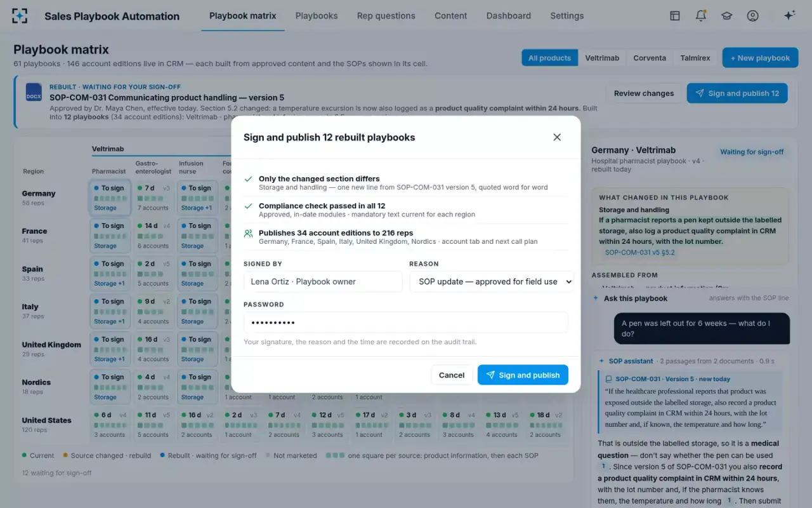Click Review changes button

644,93
